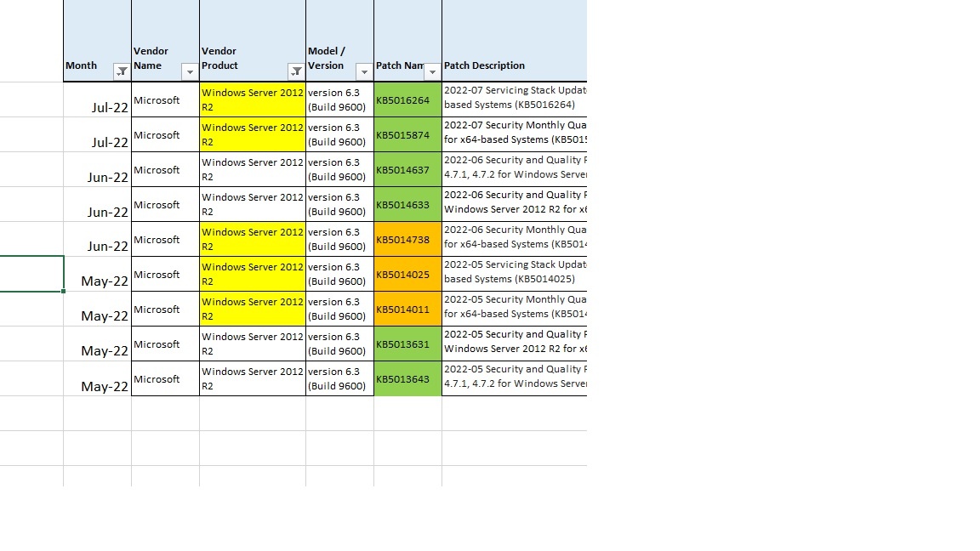
Task: Select version 6.3 cell in KB5015874 row
Action: (x=339, y=135)
